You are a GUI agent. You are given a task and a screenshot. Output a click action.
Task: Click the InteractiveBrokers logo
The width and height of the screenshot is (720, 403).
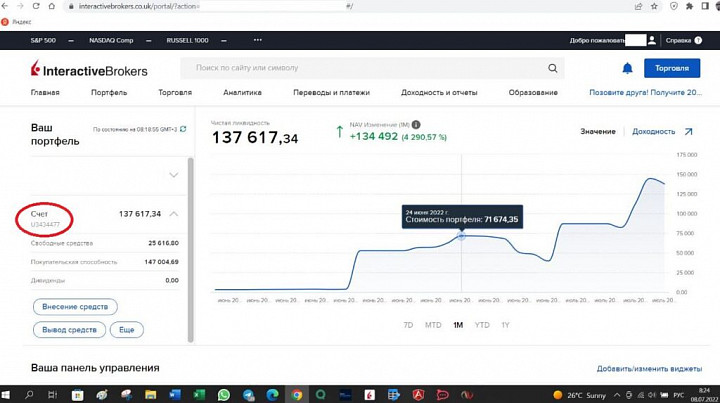pyautogui.click(x=89, y=69)
